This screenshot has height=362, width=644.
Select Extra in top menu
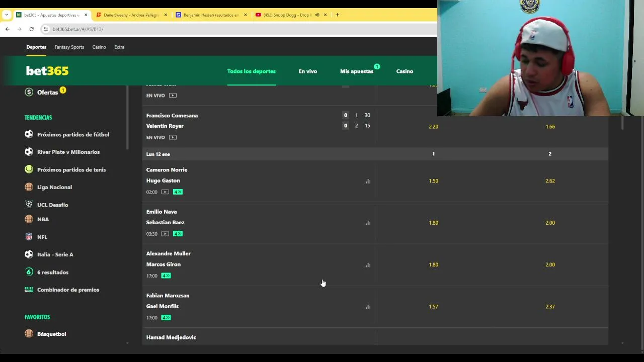(119, 47)
